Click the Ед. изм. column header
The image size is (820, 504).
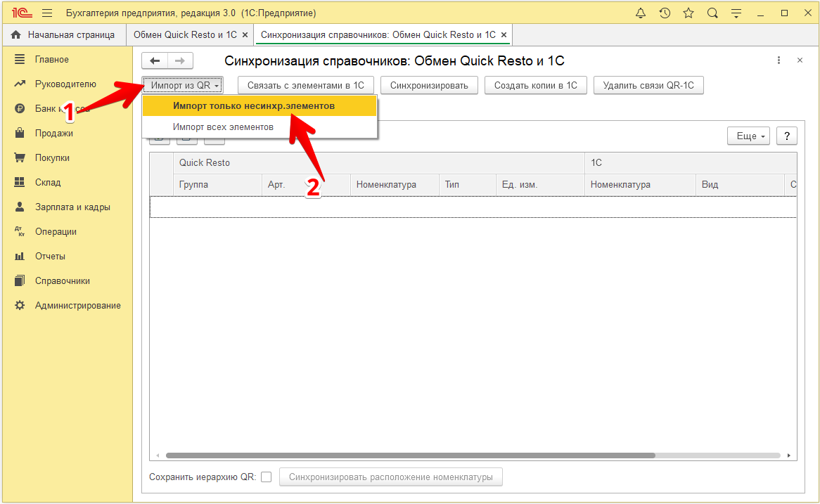540,185
